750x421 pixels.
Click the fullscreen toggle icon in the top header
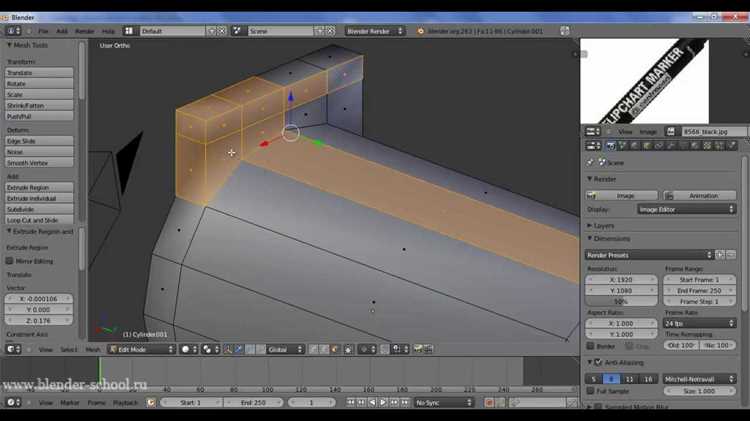pos(565,31)
